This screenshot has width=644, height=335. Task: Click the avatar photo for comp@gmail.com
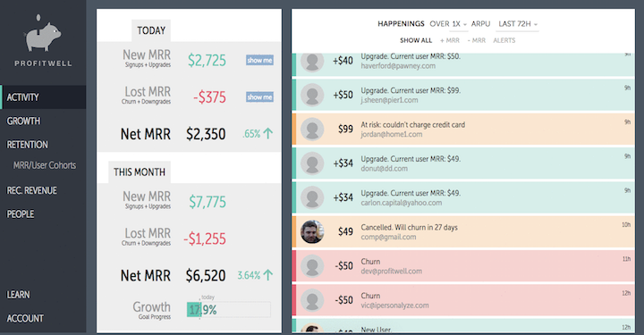click(312, 231)
